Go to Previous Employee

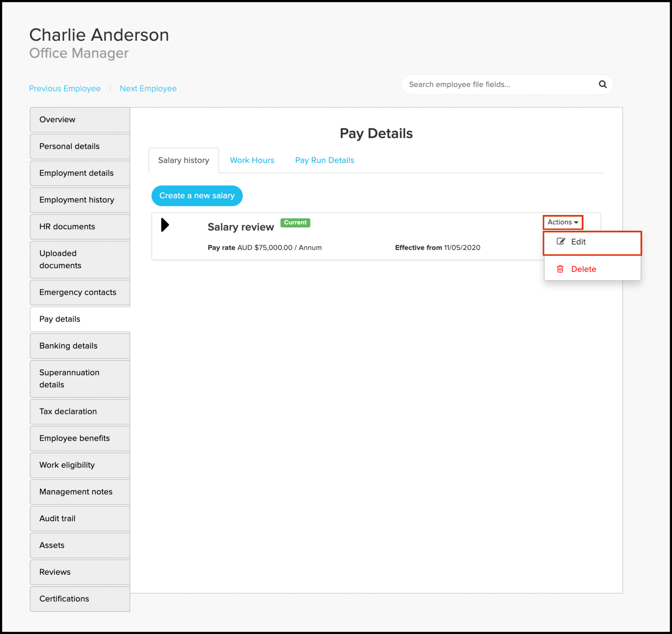pyautogui.click(x=65, y=88)
